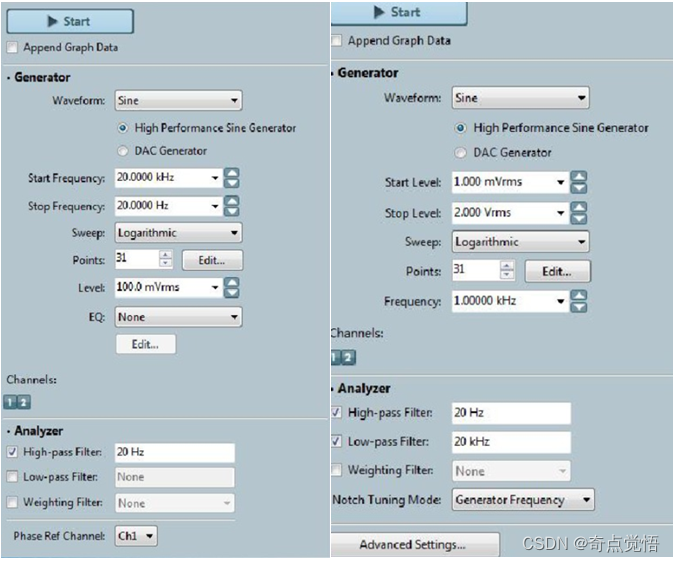
Task: Click right High-pass Filter field 20 Hz
Action: [511, 413]
